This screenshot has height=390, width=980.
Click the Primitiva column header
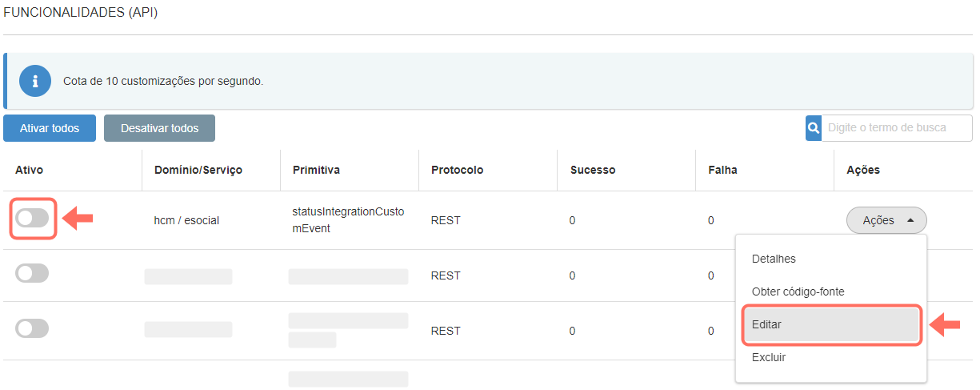pos(316,170)
